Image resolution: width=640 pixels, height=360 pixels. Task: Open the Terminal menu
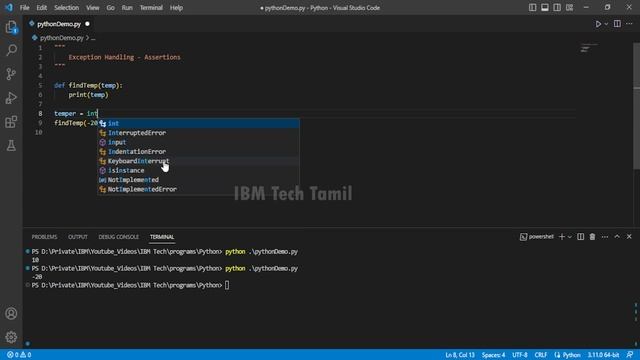tap(151, 8)
